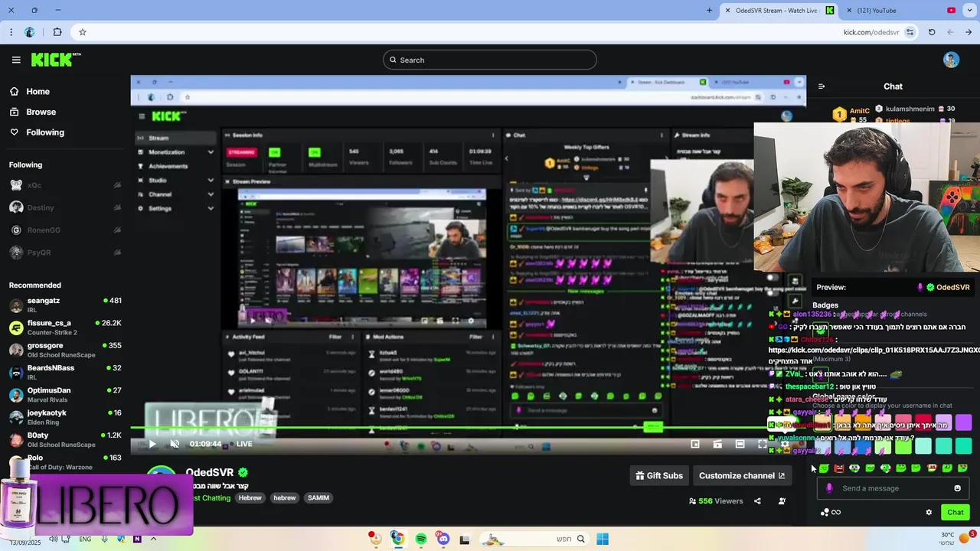Click the Gift Subs button

[659, 475]
